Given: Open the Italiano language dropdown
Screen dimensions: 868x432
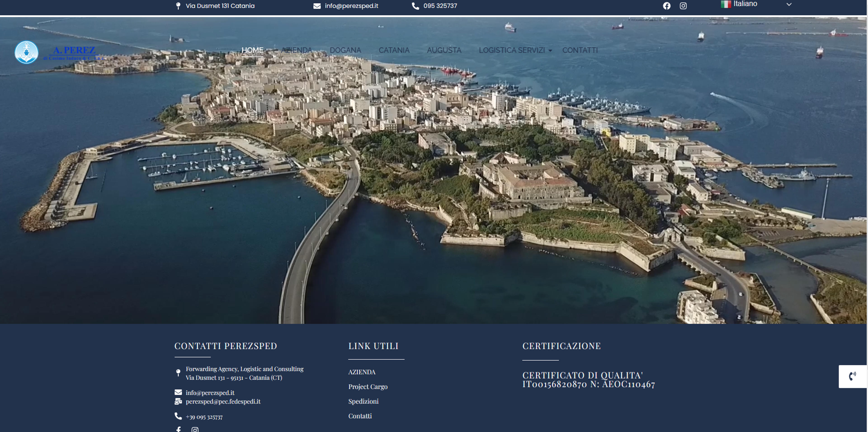Looking at the screenshot, I should click(757, 4).
